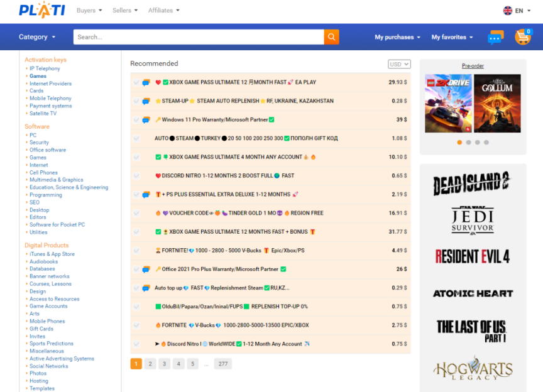Open Xbox Game Pass 12 Months Fast + Bonus listing
Image resolution: width=543 pixels, height=392 pixels.
(x=236, y=232)
